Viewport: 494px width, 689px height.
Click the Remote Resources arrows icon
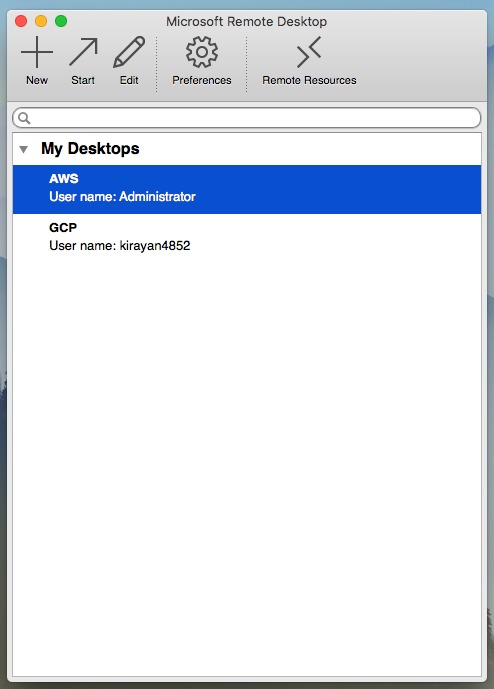pos(309,52)
